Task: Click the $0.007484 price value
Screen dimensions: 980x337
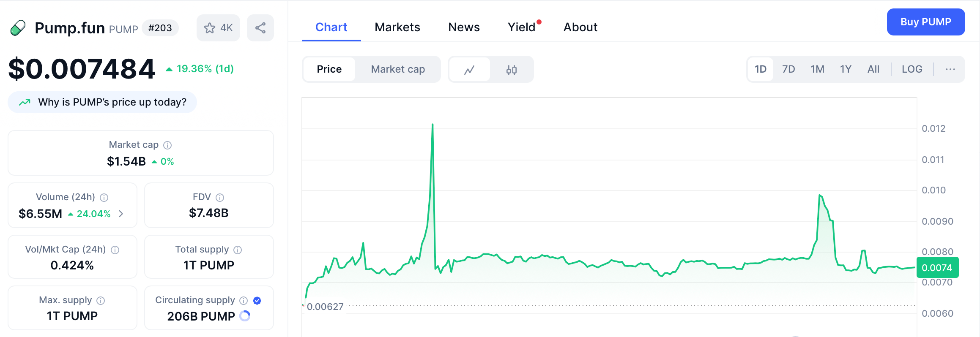Action: [82, 69]
